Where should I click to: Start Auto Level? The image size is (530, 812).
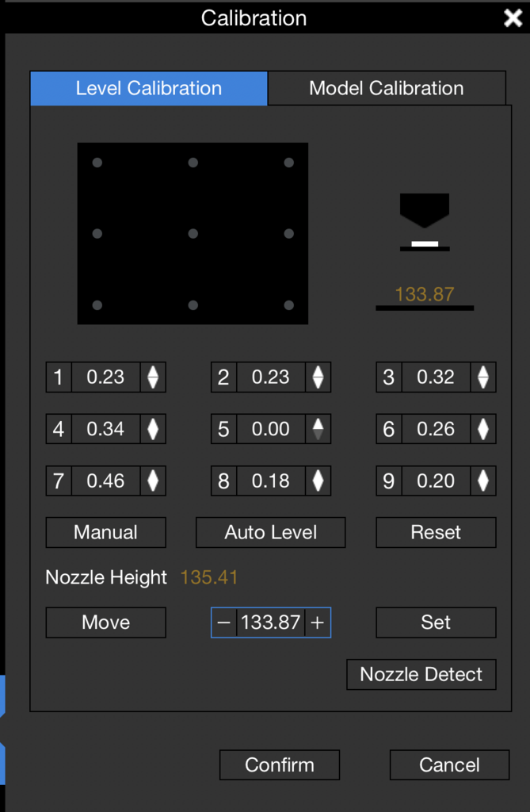click(271, 532)
